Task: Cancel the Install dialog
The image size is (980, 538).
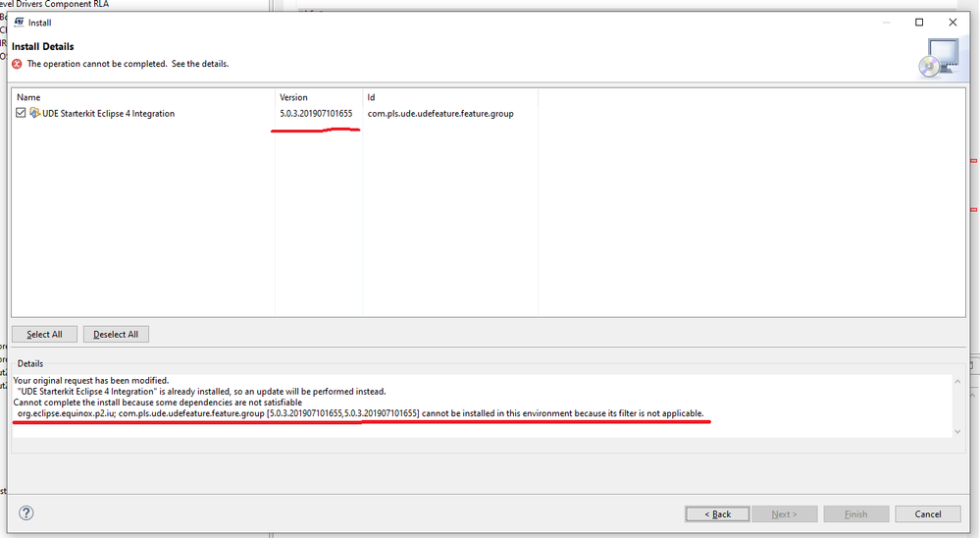Action: point(927,513)
